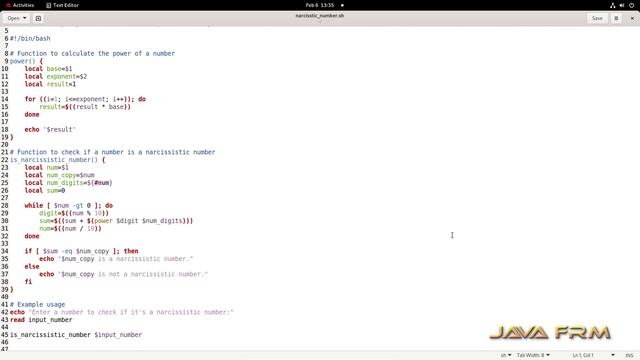Click the sum= power call line 30
This screenshot has width=640, height=360.
tap(116, 221)
